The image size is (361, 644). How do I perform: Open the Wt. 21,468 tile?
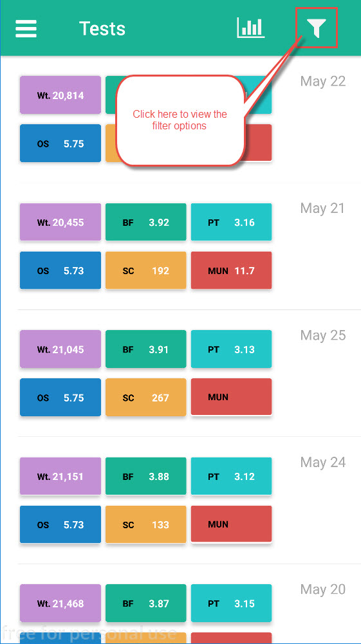click(x=60, y=603)
